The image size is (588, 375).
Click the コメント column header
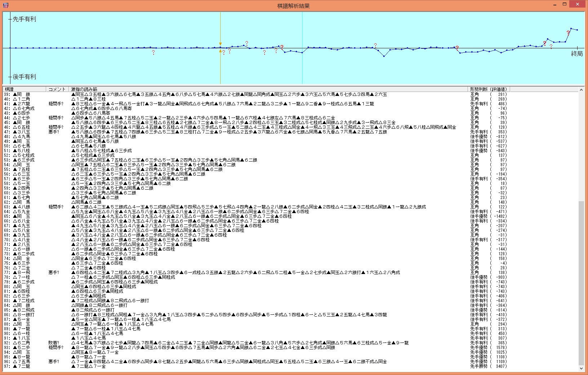[57, 89]
